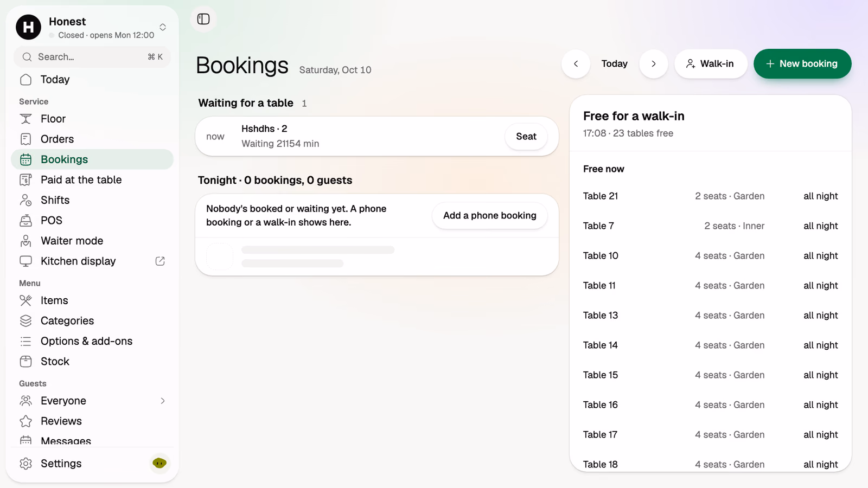This screenshot has height=488, width=868.
Task: Click the Settings gear icon
Action: pyautogui.click(x=25, y=464)
